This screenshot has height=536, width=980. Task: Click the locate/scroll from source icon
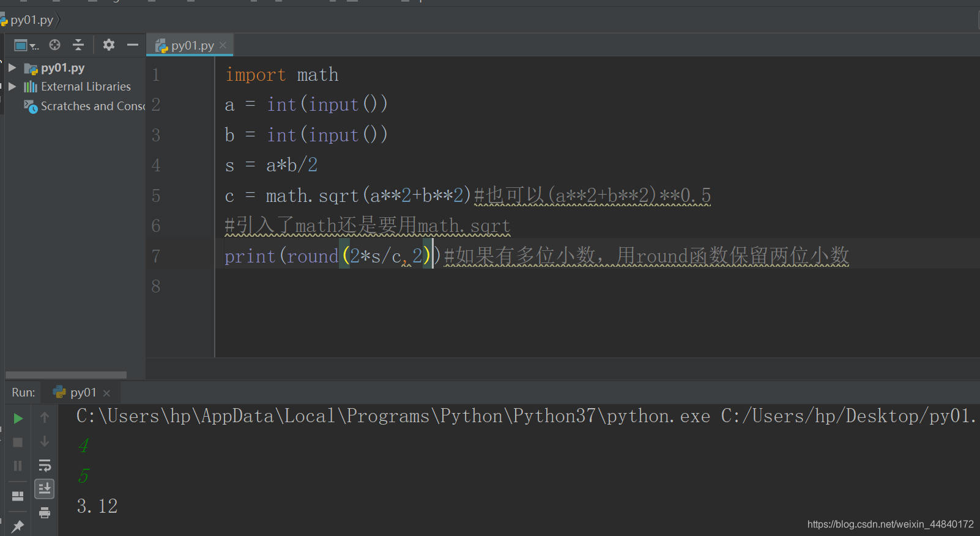[54, 45]
